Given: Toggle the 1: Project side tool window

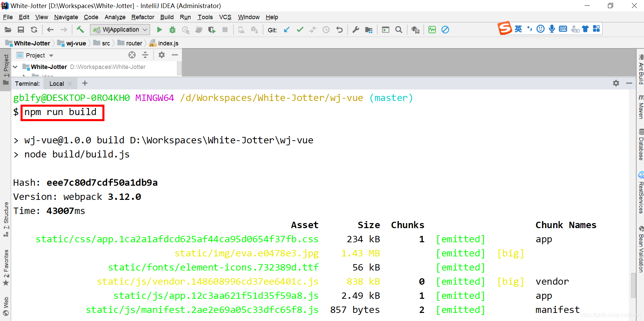Looking at the screenshot, I should (x=6, y=70).
